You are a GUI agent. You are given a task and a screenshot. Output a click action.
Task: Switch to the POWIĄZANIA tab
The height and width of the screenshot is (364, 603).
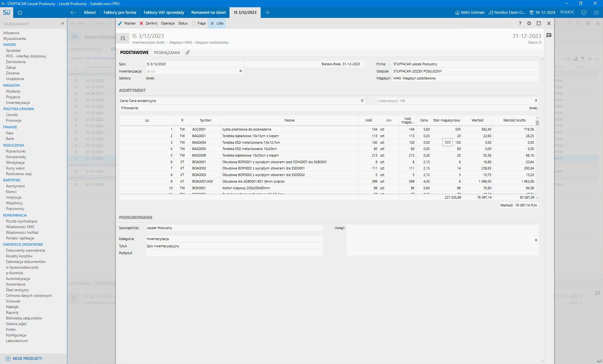coord(167,52)
